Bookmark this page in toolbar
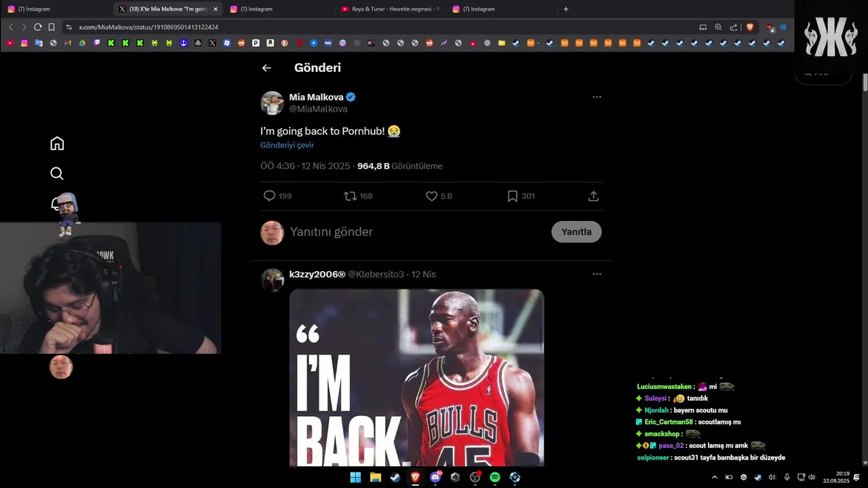Viewport: 868px width, 488px height. [52, 27]
